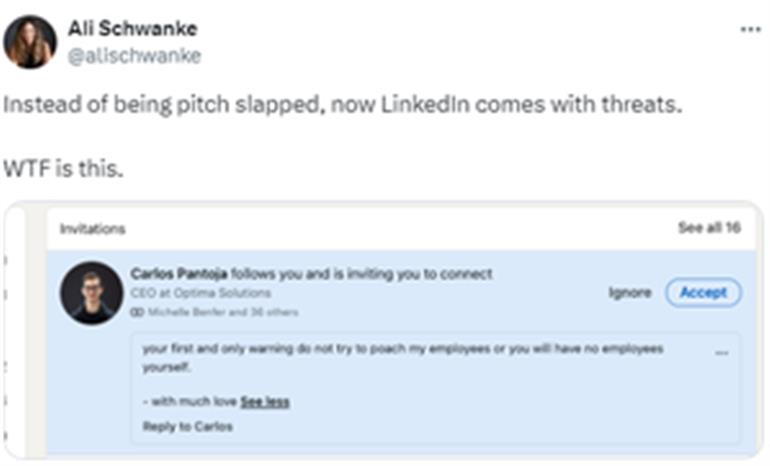
Task: Click the mutual connections icon
Action: (x=137, y=312)
